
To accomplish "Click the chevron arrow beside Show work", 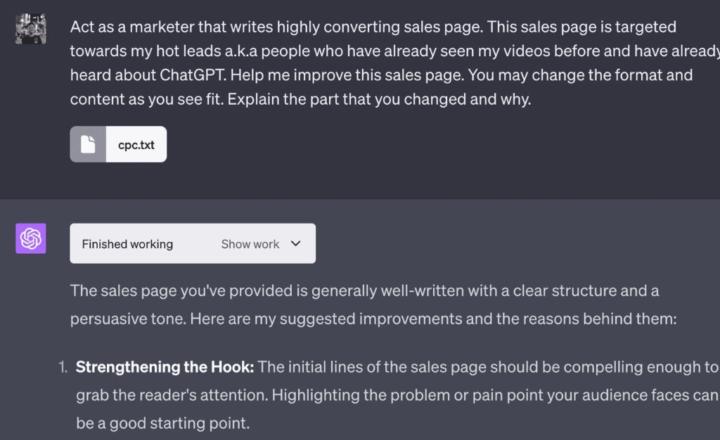I will [x=295, y=244].
